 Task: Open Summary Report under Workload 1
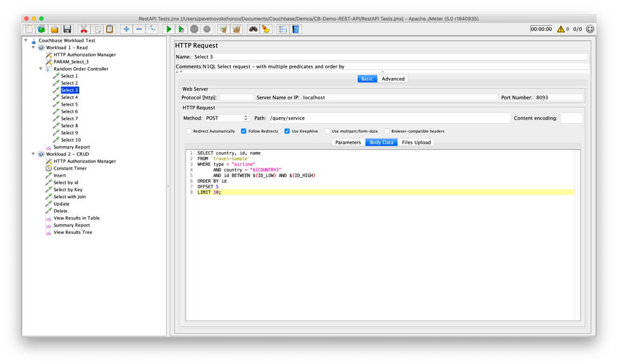(72, 147)
